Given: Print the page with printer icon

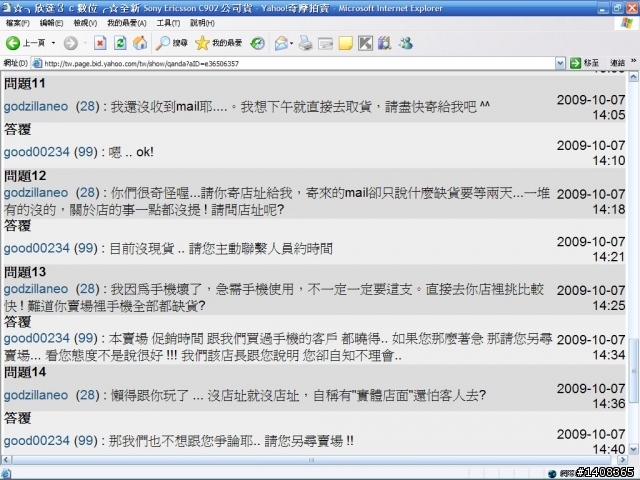Looking at the screenshot, I should 305,43.
